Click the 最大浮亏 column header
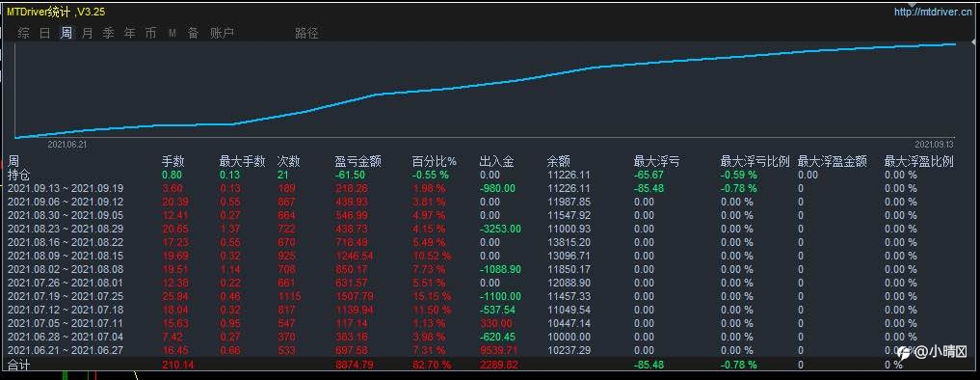The height and width of the screenshot is (380, 980). click(x=657, y=161)
